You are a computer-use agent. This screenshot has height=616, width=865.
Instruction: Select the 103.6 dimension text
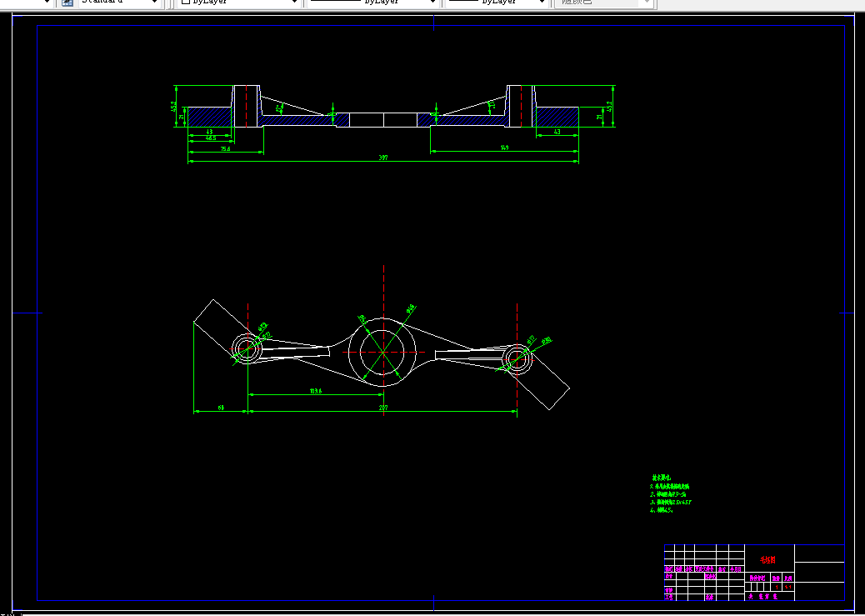316,391
